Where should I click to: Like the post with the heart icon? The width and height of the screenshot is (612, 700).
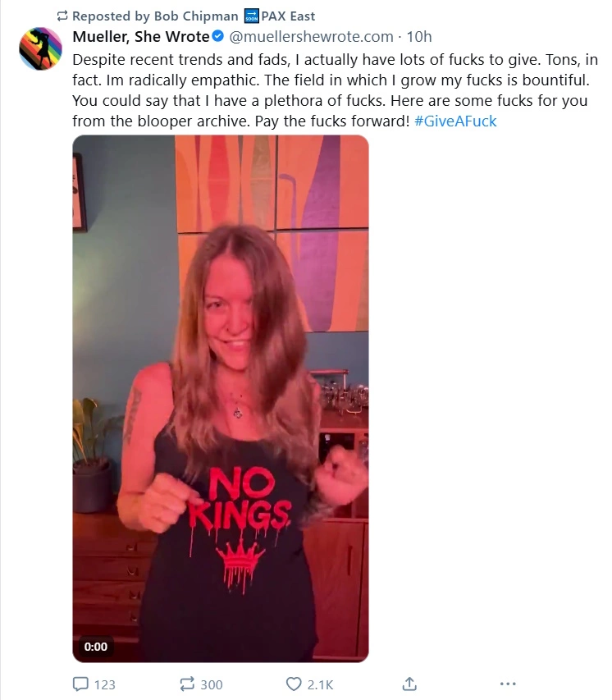[293, 684]
